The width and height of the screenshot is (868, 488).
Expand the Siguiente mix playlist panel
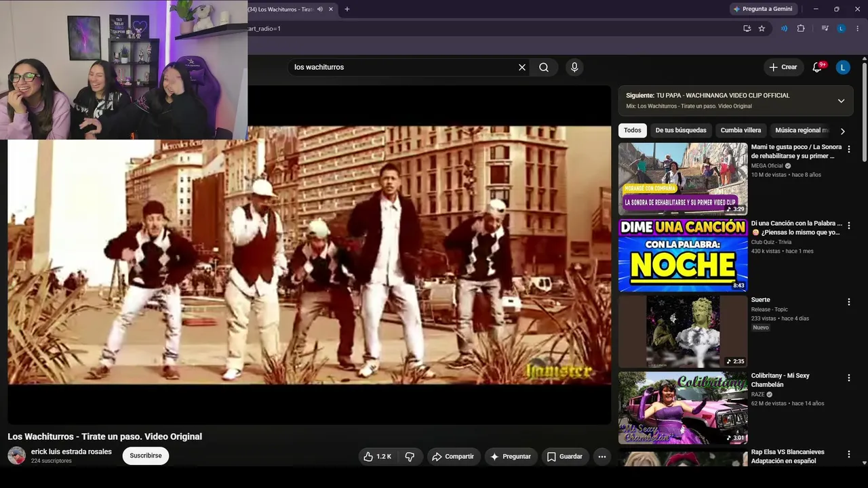[841, 101]
